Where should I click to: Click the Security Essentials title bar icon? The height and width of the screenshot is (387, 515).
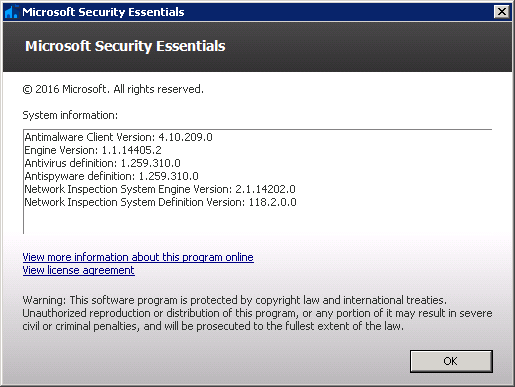pyautogui.click(x=11, y=12)
